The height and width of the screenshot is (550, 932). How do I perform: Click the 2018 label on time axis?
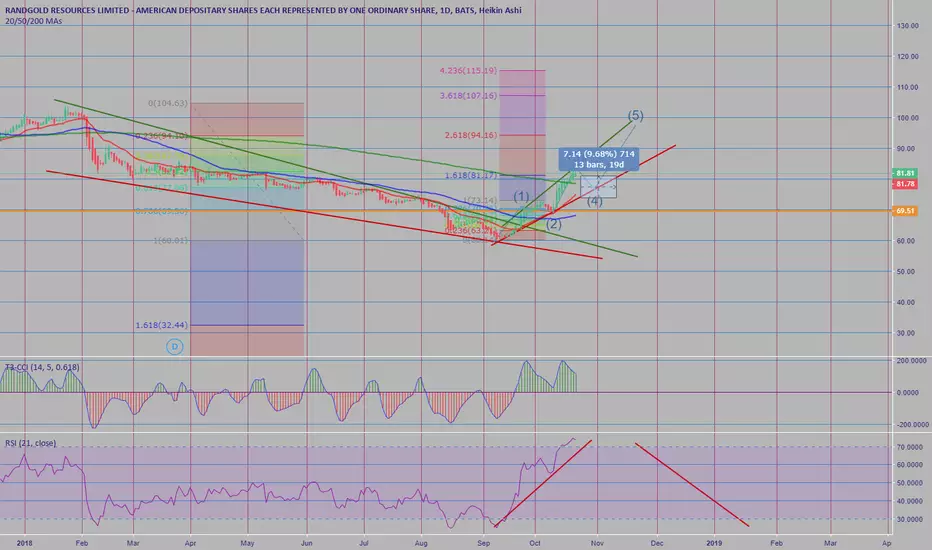pos(24,543)
